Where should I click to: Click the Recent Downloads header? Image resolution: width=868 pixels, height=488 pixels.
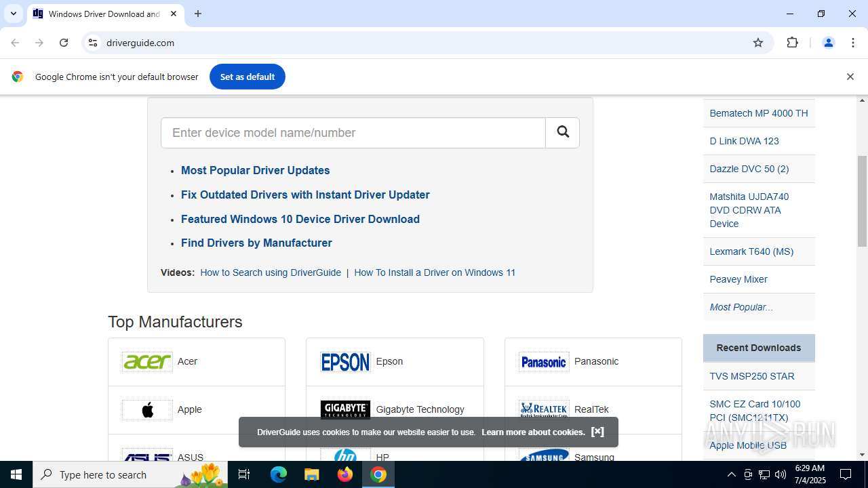759,348
